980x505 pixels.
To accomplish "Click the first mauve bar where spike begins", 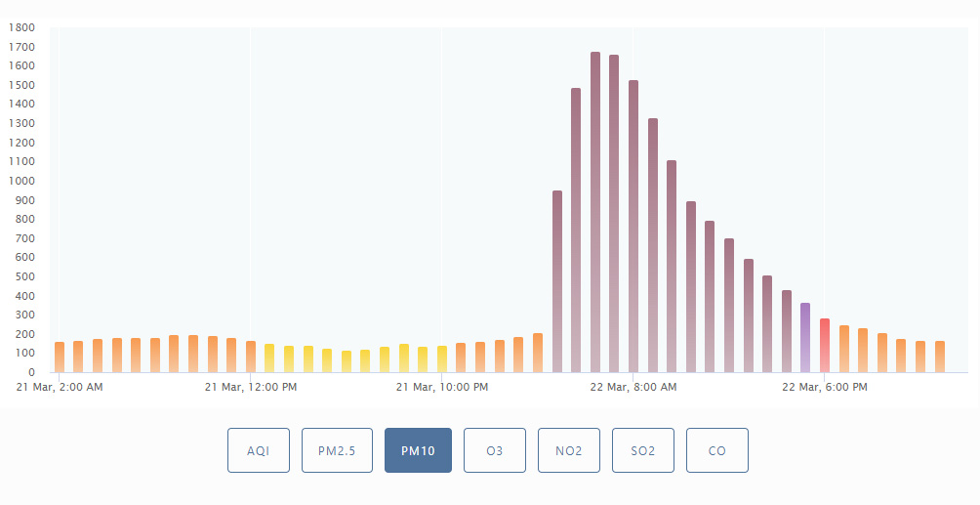I will tap(557, 281).
